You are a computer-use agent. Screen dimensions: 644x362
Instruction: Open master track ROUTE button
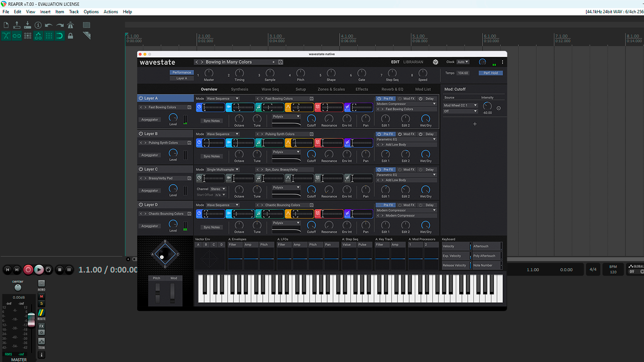(x=41, y=313)
